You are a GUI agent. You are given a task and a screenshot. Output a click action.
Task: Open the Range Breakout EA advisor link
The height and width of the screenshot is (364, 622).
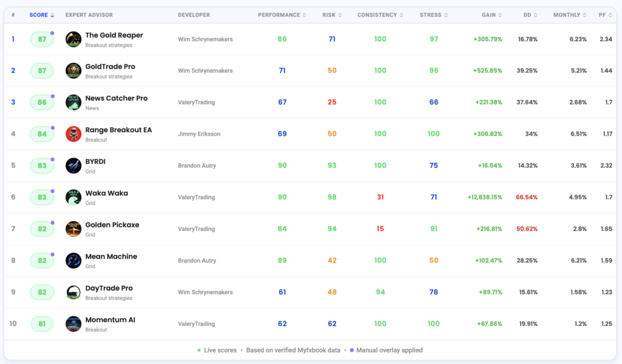click(118, 130)
